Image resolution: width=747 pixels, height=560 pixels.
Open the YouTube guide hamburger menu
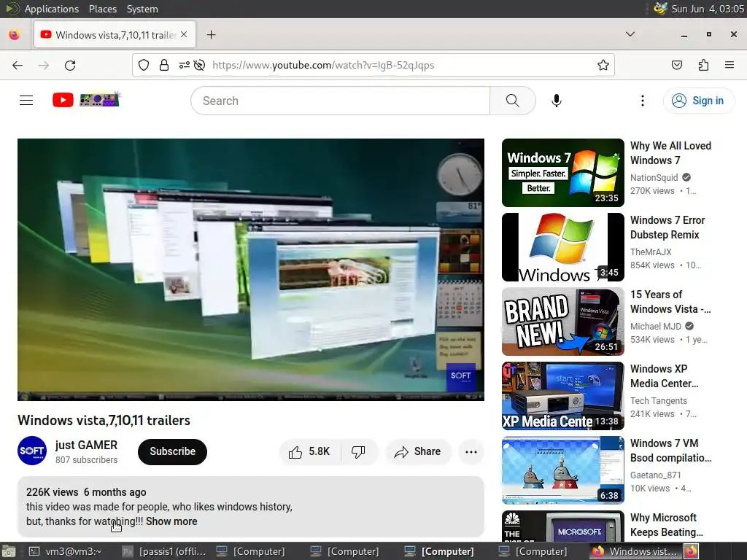pyautogui.click(x=26, y=100)
